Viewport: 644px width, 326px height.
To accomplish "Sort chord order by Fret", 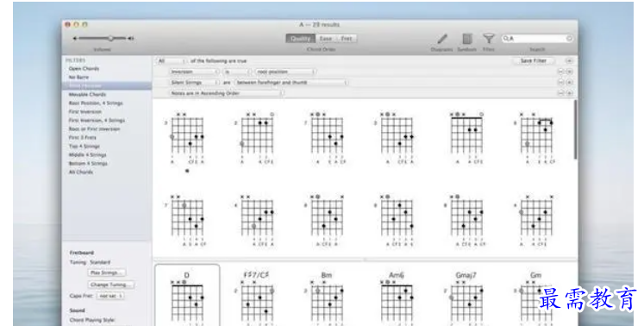I will 347,38.
